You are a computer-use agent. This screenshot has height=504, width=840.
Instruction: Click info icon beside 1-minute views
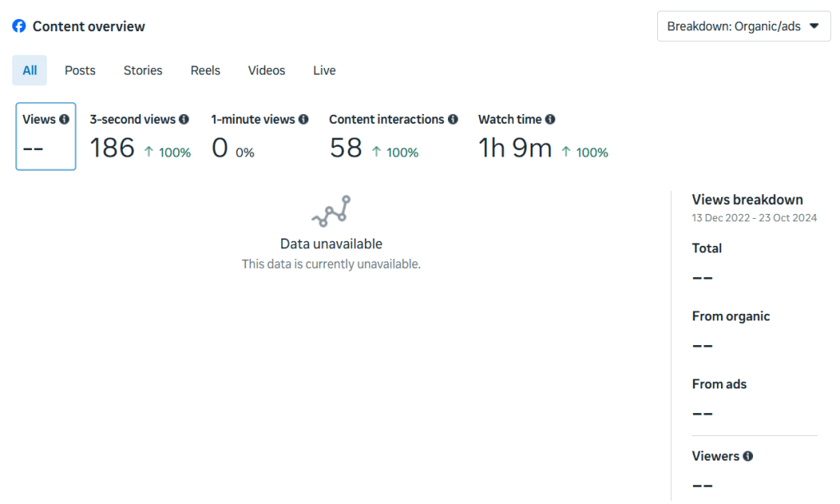tap(304, 120)
